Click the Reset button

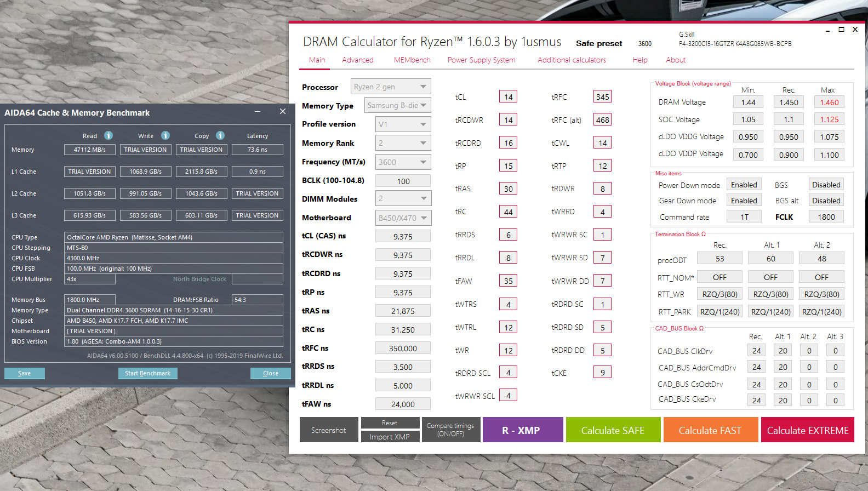pos(390,423)
